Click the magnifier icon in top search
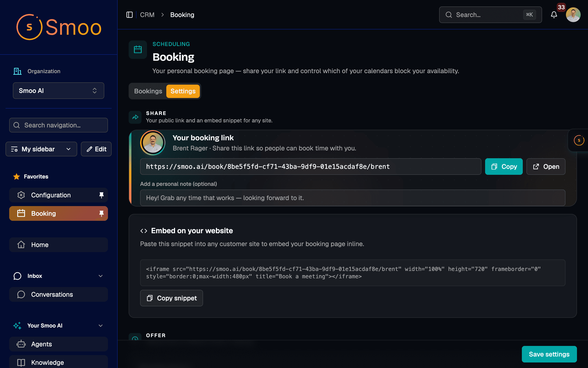The width and height of the screenshot is (588, 368). tap(449, 15)
